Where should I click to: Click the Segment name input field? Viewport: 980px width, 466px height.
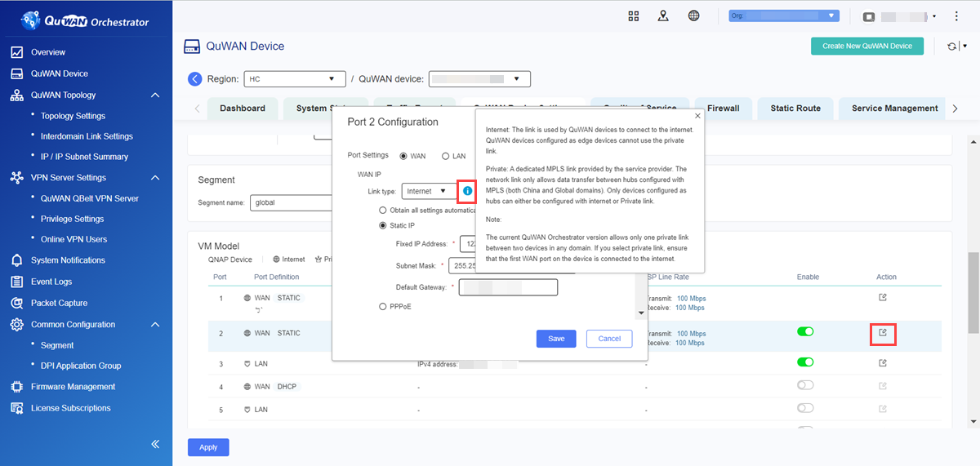coord(291,202)
